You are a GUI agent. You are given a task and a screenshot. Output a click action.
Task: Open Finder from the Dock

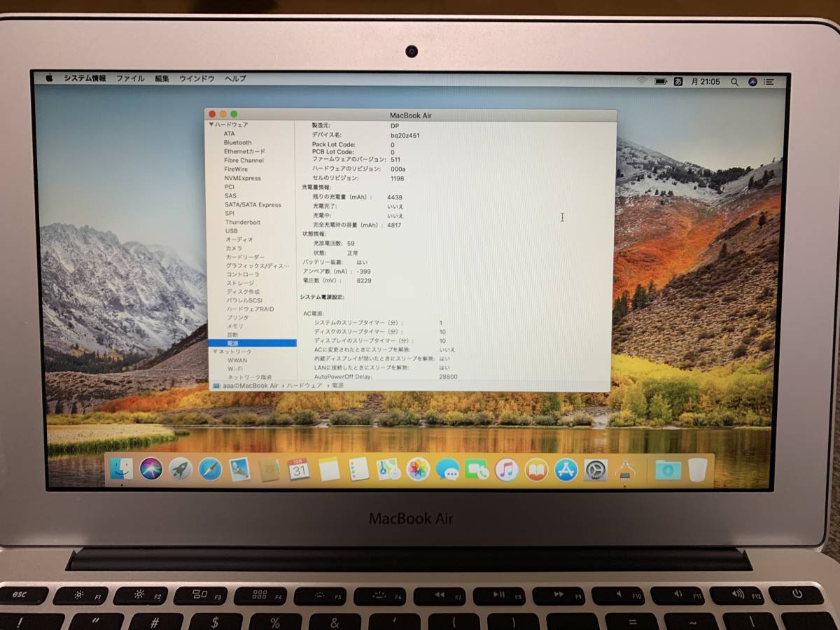121,469
